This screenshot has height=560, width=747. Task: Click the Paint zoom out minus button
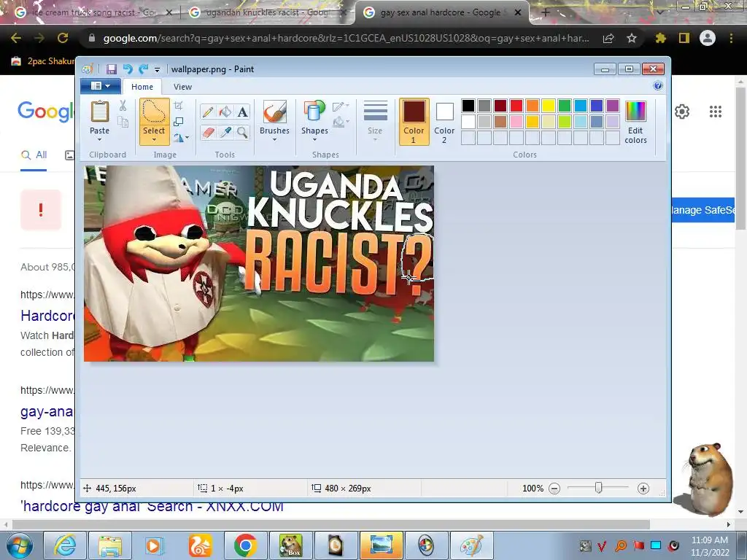point(554,488)
